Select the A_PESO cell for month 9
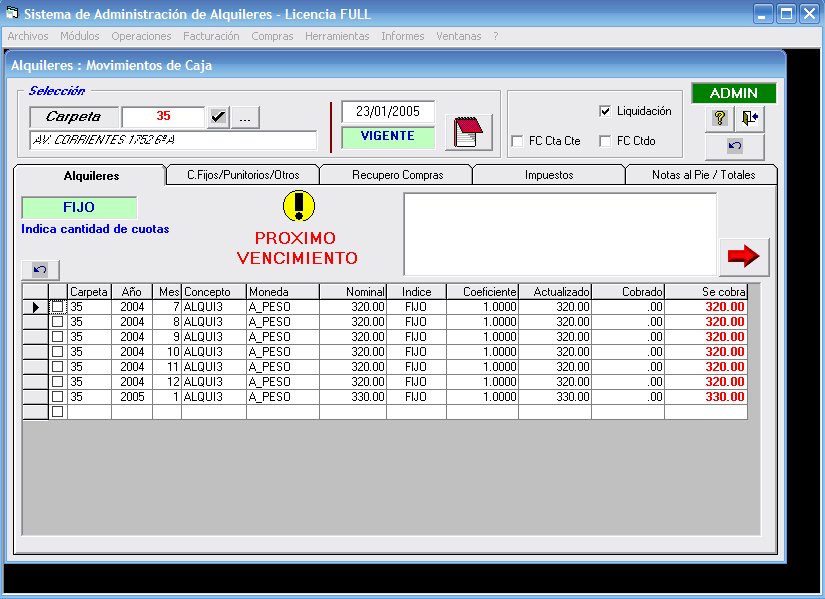 (283, 337)
